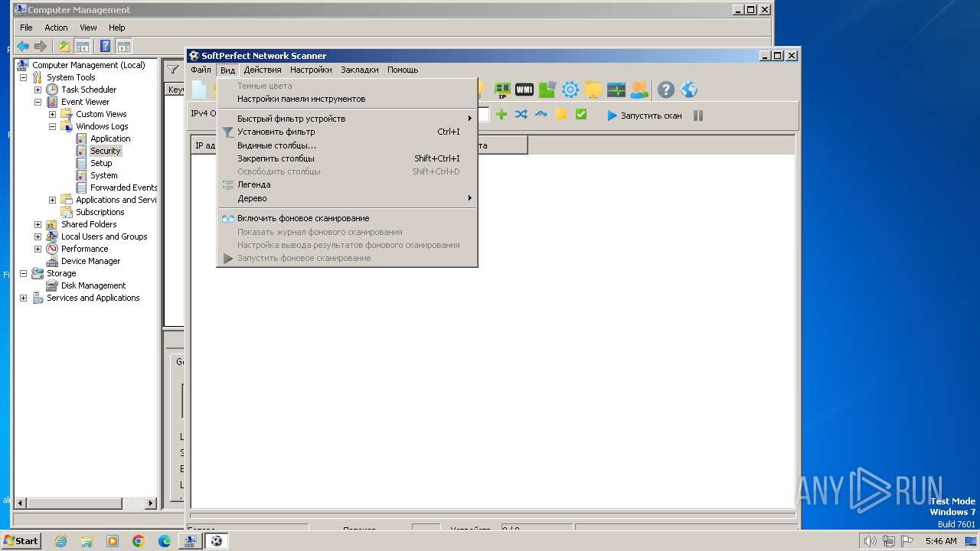Open the IP address tool icon in scanner toolbar

coord(502,90)
